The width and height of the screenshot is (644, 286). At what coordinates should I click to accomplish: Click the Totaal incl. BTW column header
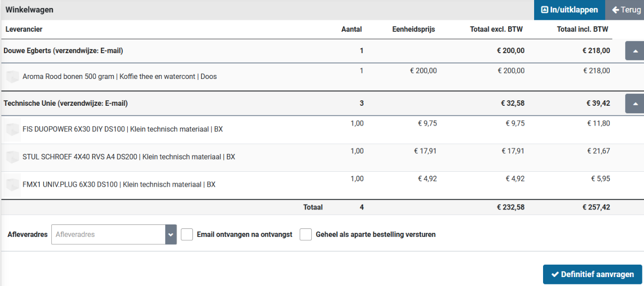[582, 29]
